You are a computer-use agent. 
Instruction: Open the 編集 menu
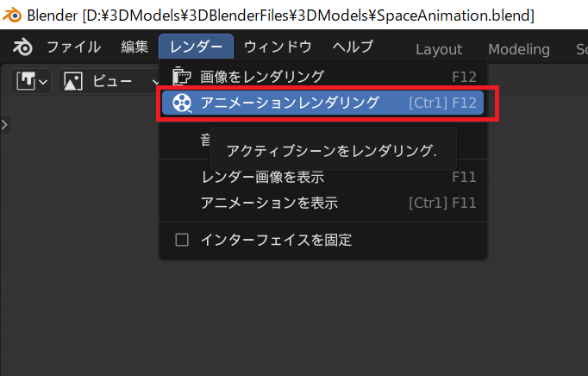click(134, 47)
